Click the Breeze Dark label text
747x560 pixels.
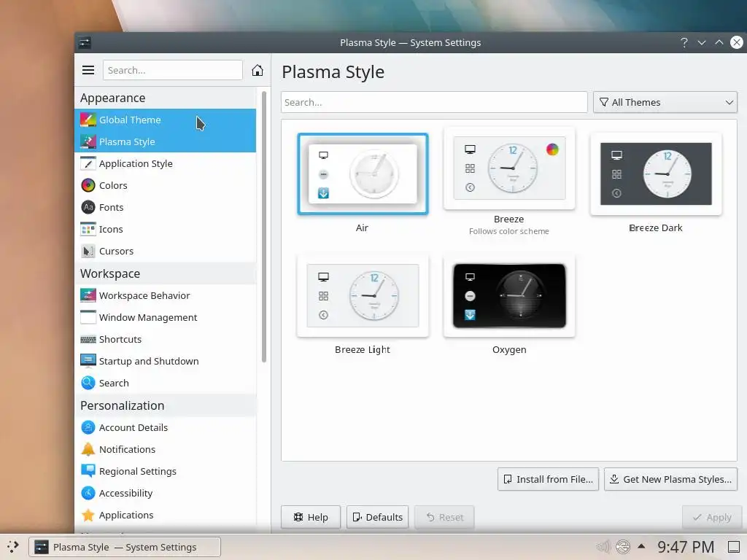pyautogui.click(x=656, y=228)
